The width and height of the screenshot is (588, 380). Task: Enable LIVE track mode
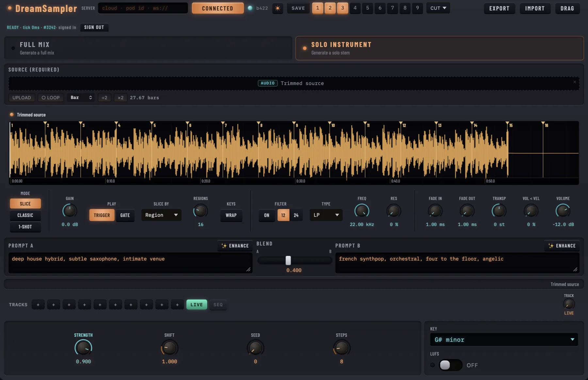[197, 304]
